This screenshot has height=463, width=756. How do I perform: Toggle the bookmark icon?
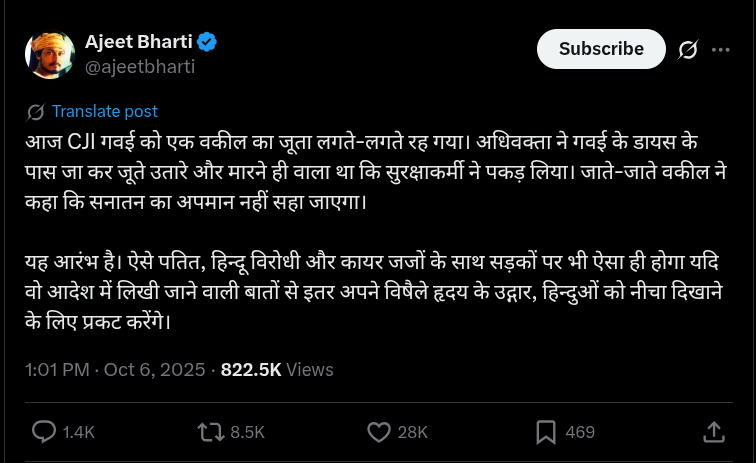click(546, 432)
